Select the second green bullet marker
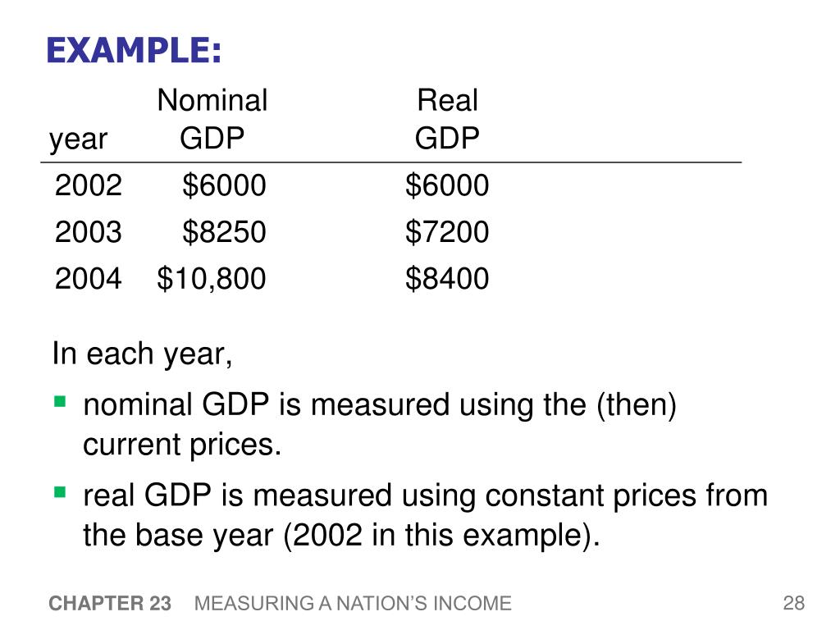The image size is (840, 630). click(60, 492)
